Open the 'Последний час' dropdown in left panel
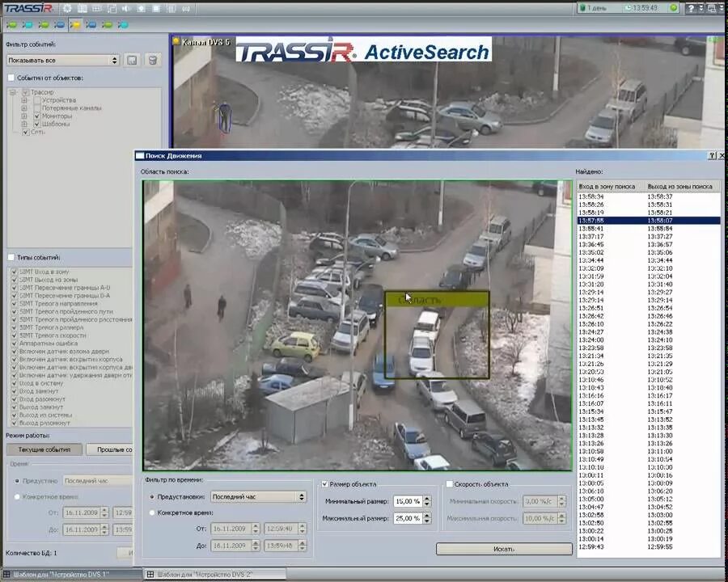The width and height of the screenshot is (728, 582). pos(98,481)
